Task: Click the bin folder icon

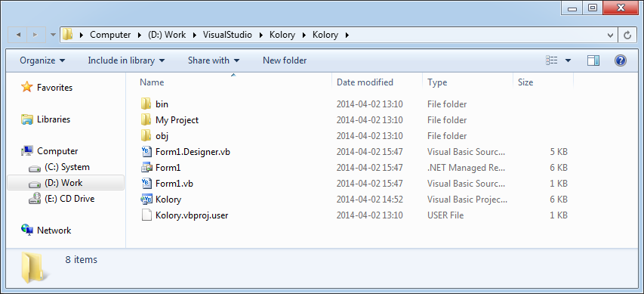Action: click(x=146, y=104)
